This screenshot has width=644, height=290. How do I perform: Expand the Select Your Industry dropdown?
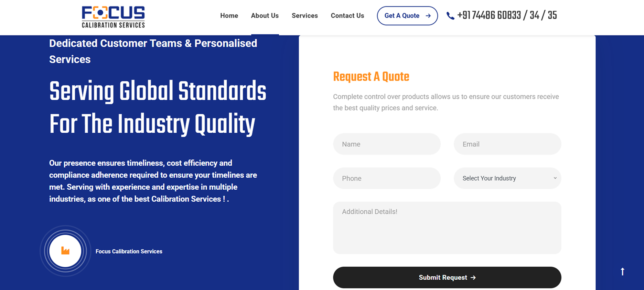pyautogui.click(x=507, y=178)
